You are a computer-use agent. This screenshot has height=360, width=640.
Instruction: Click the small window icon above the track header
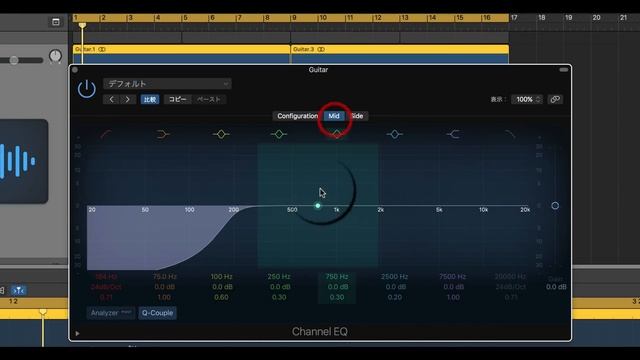(x=56, y=22)
